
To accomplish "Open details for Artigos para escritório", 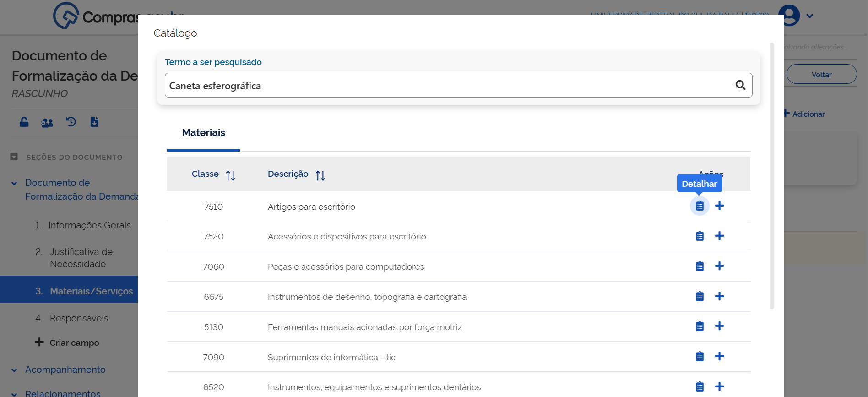I will point(700,206).
